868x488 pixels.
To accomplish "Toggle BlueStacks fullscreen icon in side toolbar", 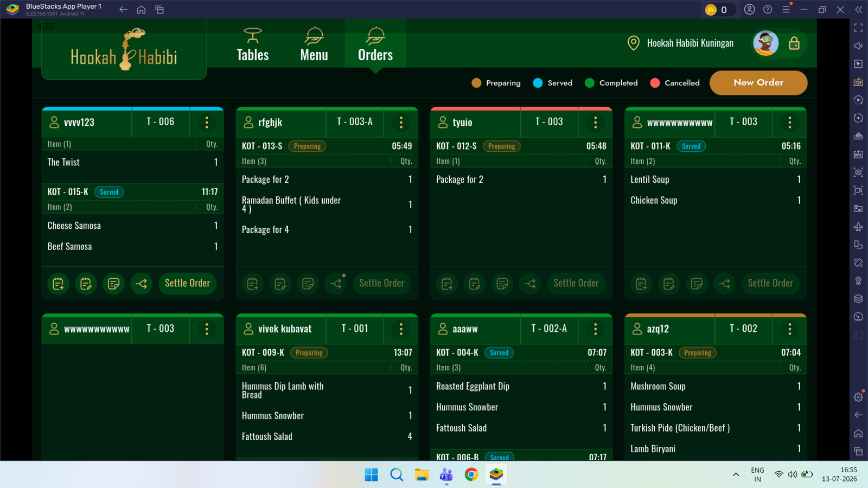I will [858, 28].
